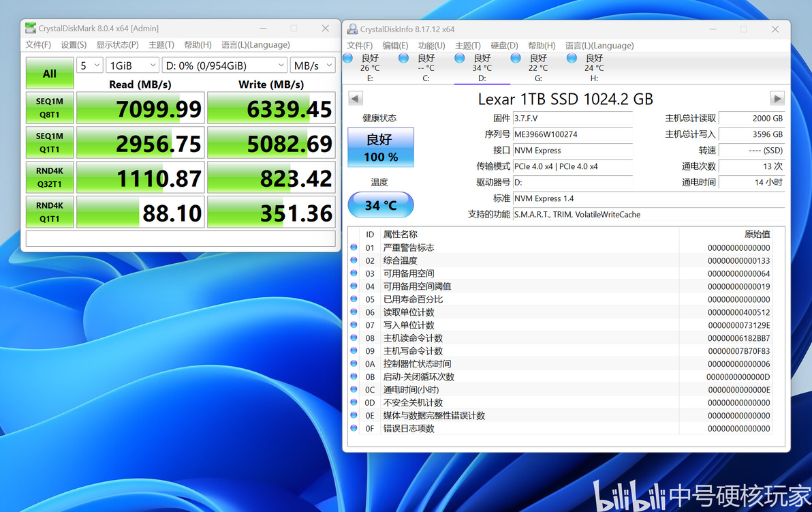Open CrystalDiskInfo 语言(L)(Language) menu
This screenshot has height=512, width=812.
coord(599,46)
